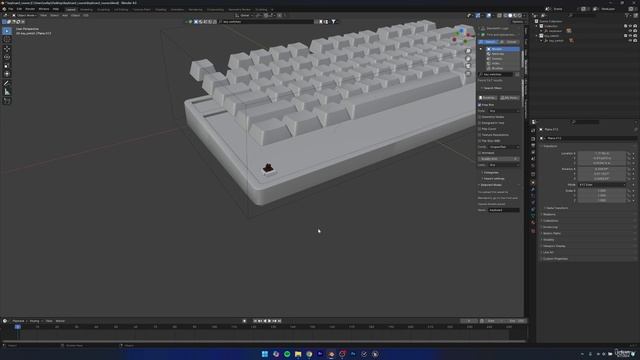Viewport: 640px width, 360px height.
Task: Open the Render menu
Action: tap(30, 9)
